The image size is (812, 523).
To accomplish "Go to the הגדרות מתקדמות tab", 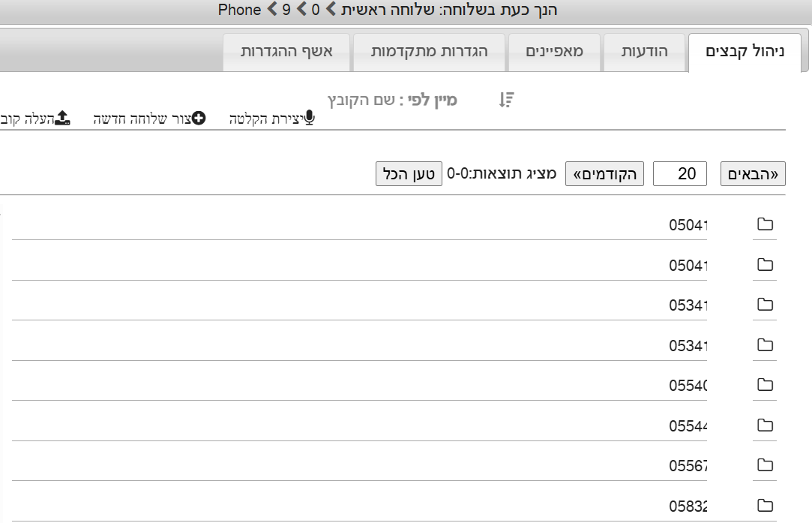I will [430, 52].
